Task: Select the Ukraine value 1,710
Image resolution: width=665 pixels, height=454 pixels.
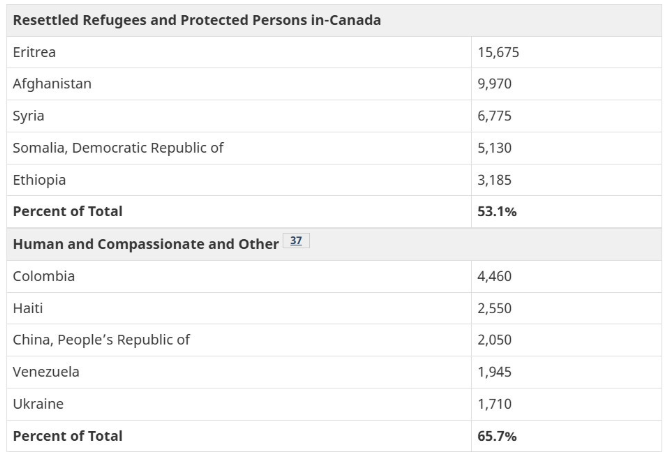Action: (x=494, y=404)
